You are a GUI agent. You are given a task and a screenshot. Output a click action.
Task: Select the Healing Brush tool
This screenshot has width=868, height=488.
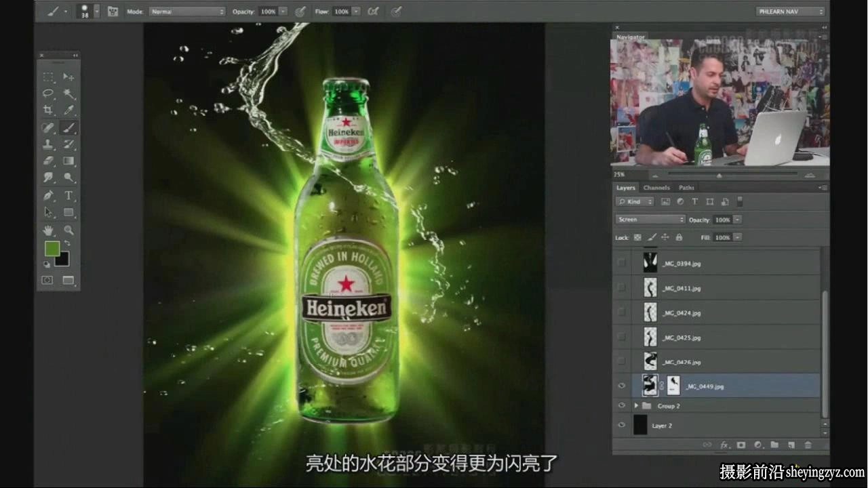[48, 127]
